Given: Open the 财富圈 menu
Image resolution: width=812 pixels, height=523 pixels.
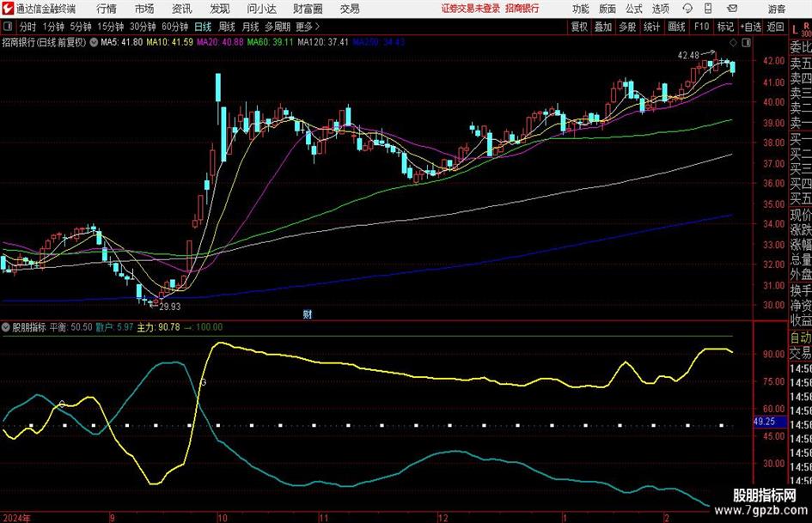Looking at the screenshot, I should 308,9.
